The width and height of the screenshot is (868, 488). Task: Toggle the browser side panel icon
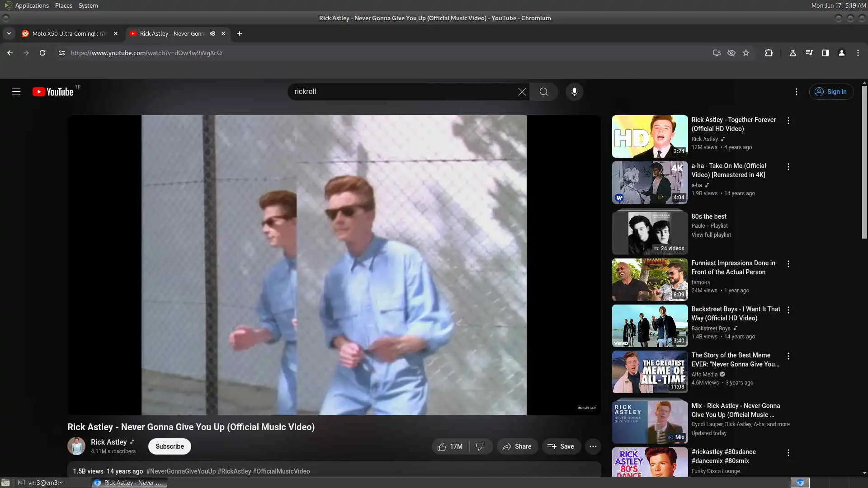[825, 53]
